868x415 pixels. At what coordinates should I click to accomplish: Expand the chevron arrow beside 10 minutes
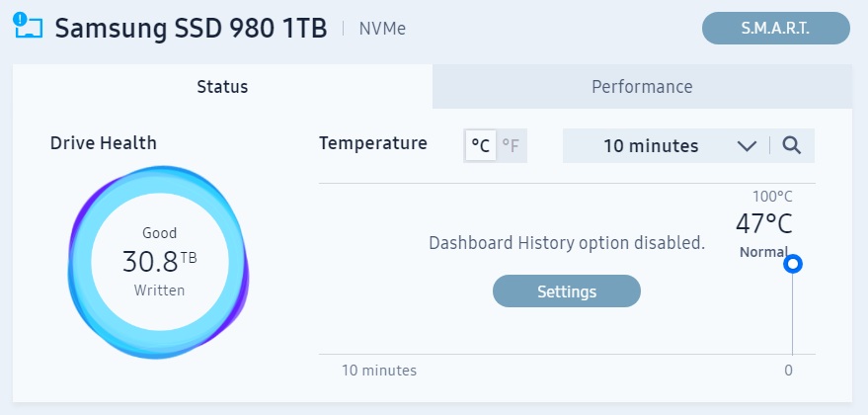point(747,146)
